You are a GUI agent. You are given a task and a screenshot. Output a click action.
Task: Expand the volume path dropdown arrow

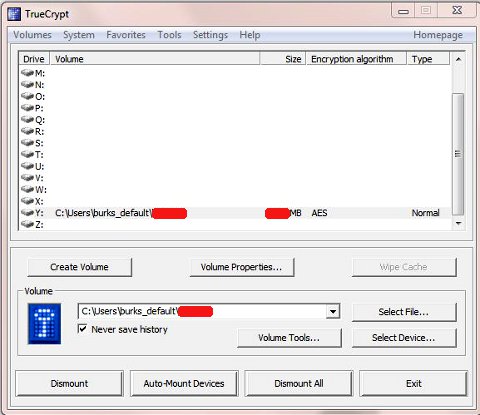click(x=333, y=312)
